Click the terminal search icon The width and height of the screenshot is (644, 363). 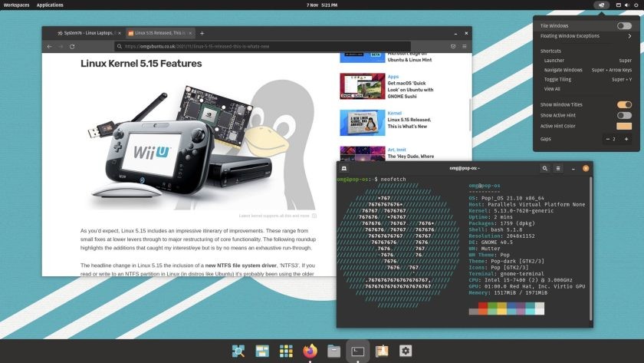(x=545, y=167)
